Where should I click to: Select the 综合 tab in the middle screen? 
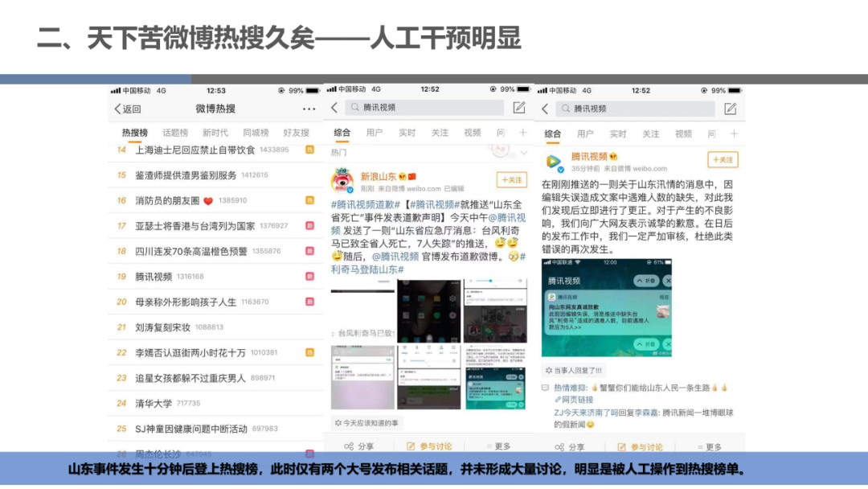(342, 133)
